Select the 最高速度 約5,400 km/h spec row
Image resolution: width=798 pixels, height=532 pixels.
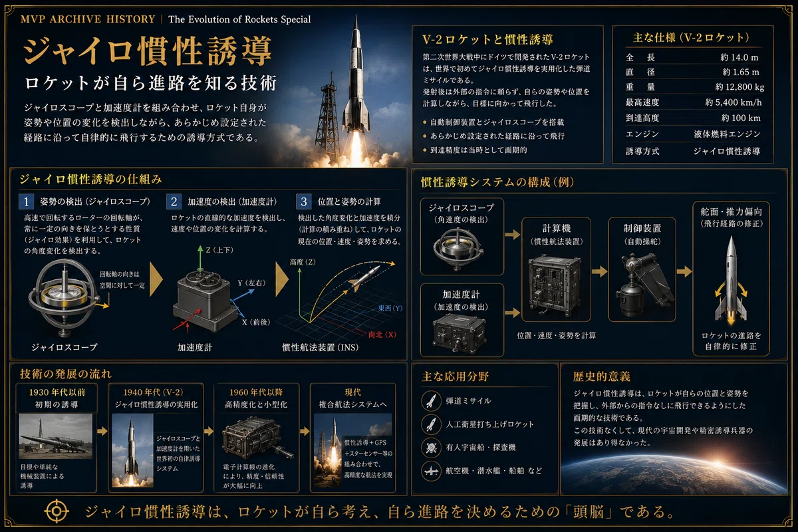[x=692, y=103]
